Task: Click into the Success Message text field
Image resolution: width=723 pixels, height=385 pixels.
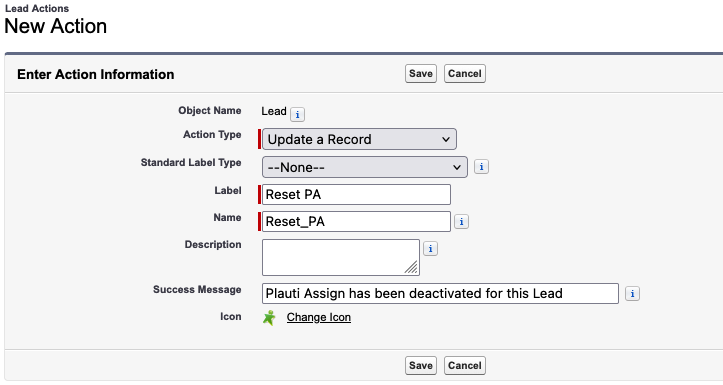Action: pos(440,293)
